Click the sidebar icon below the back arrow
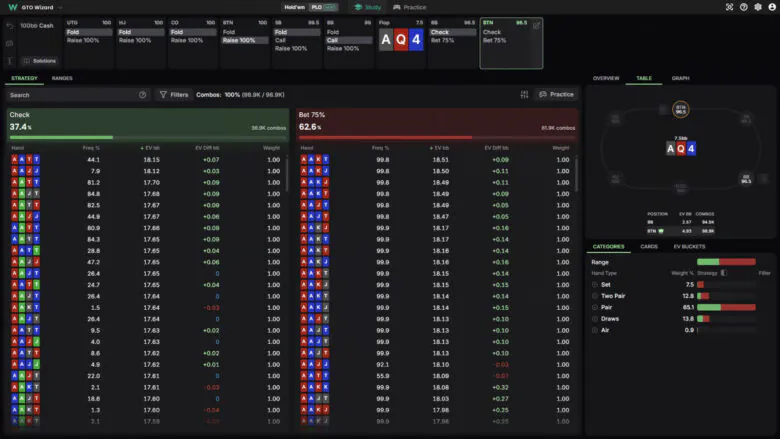The width and height of the screenshot is (780, 439). click(9, 43)
